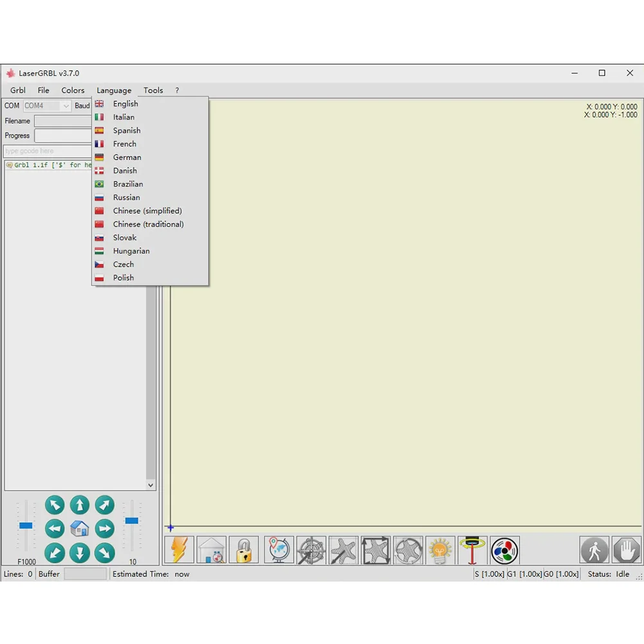Click the star with arrow toolbar icon
Image resolution: width=644 pixels, height=644 pixels.
coord(343,550)
